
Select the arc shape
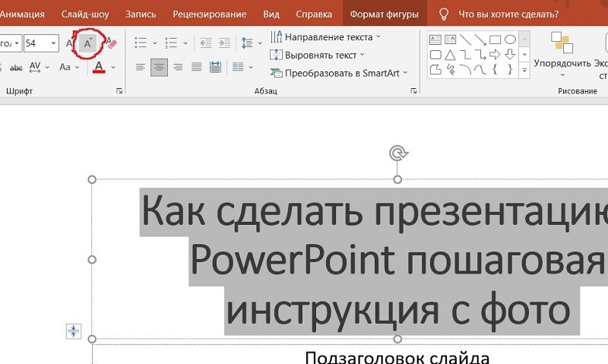tap(465, 70)
